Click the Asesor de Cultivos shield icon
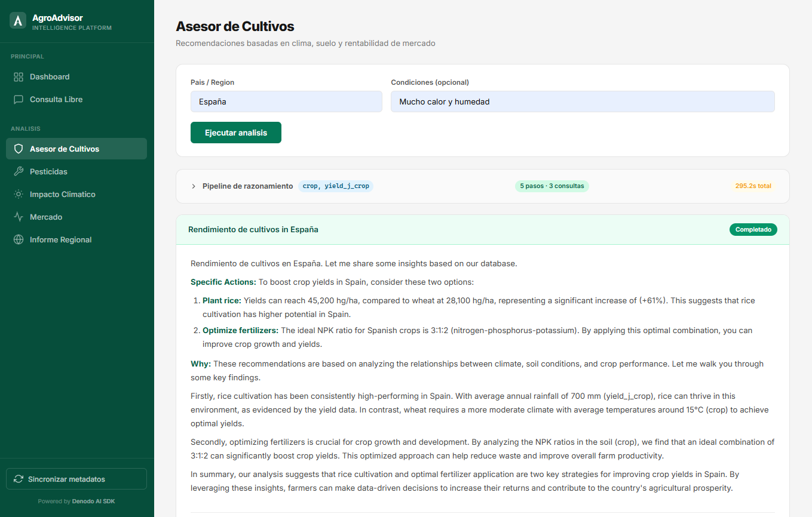The width and height of the screenshot is (812, 517). pos(19,149)
